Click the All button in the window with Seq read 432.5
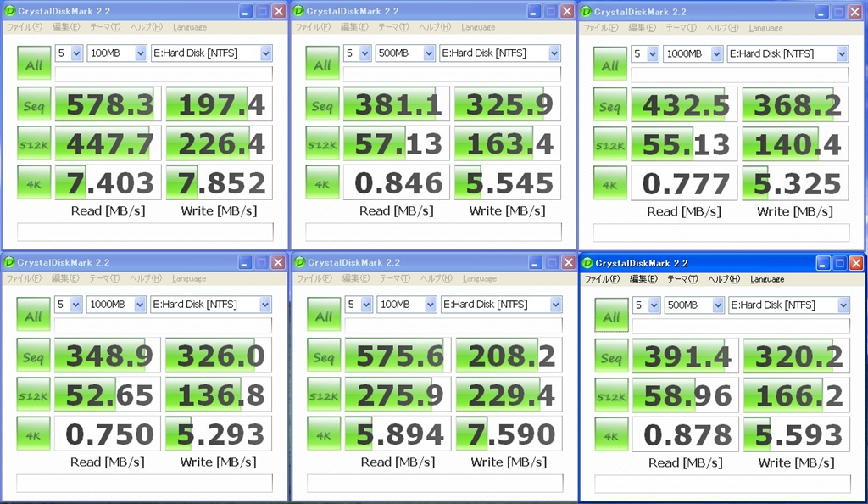The width and height of the screenshot is (868, 504). click(x=610, y=64)
